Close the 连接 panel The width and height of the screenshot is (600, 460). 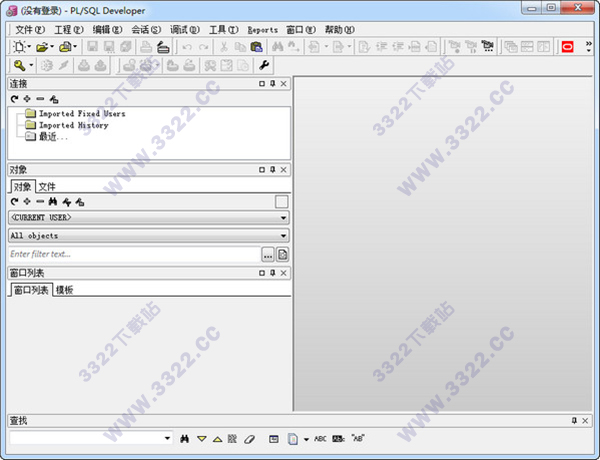click(x=284, y=83)
